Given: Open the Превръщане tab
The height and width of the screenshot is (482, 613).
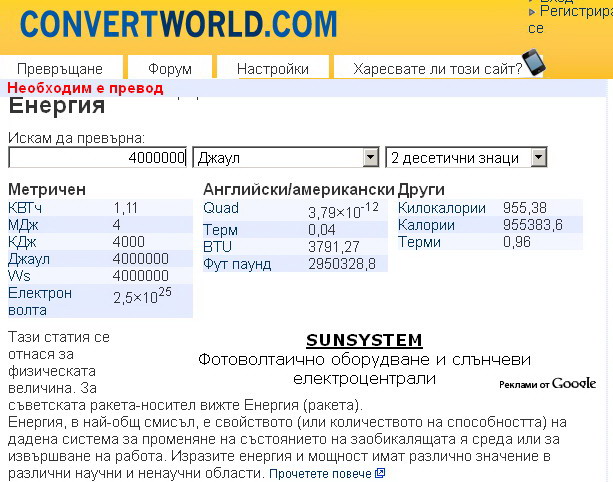Looking at the screenshot, I should coord(60,69).
